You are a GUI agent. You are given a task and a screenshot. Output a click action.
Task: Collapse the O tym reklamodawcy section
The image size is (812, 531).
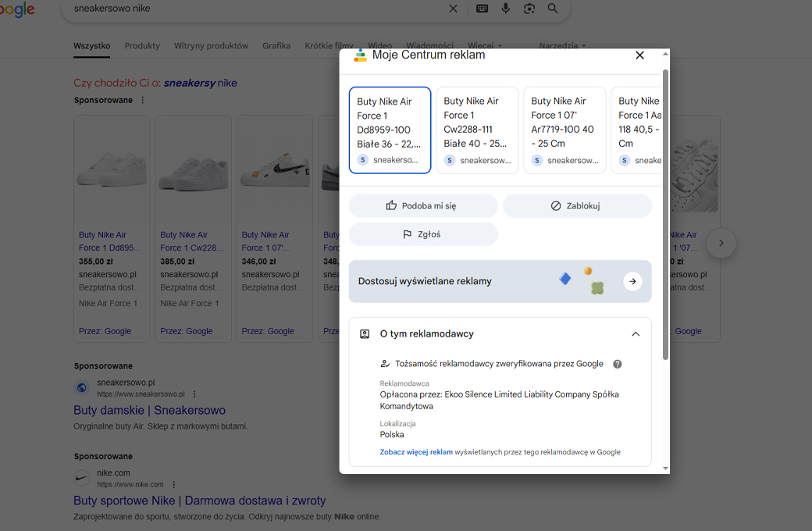tap(636, 334)
